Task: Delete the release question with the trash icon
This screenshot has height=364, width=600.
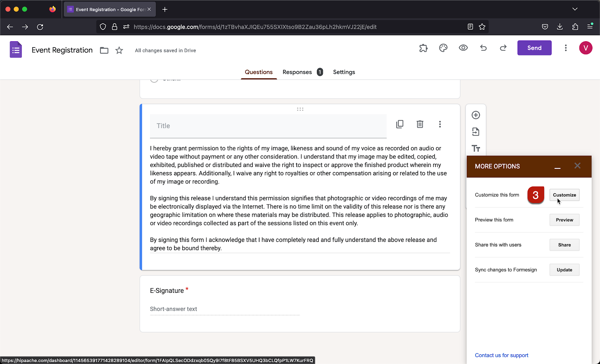Action: [x=420, y=124]
